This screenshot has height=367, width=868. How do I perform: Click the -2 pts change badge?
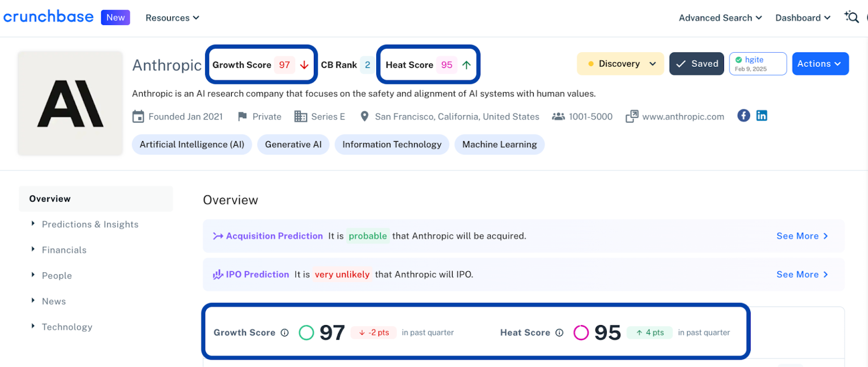[x=374, y=332]
